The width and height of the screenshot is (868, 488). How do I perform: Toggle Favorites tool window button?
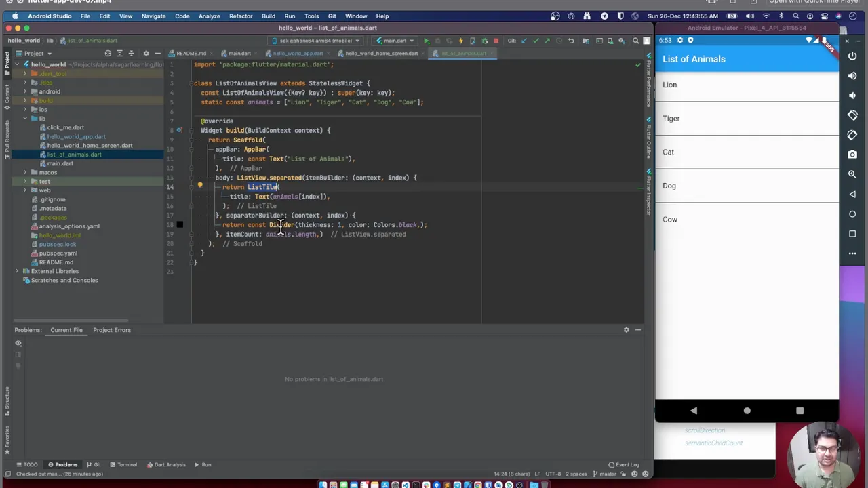[7, 441]
